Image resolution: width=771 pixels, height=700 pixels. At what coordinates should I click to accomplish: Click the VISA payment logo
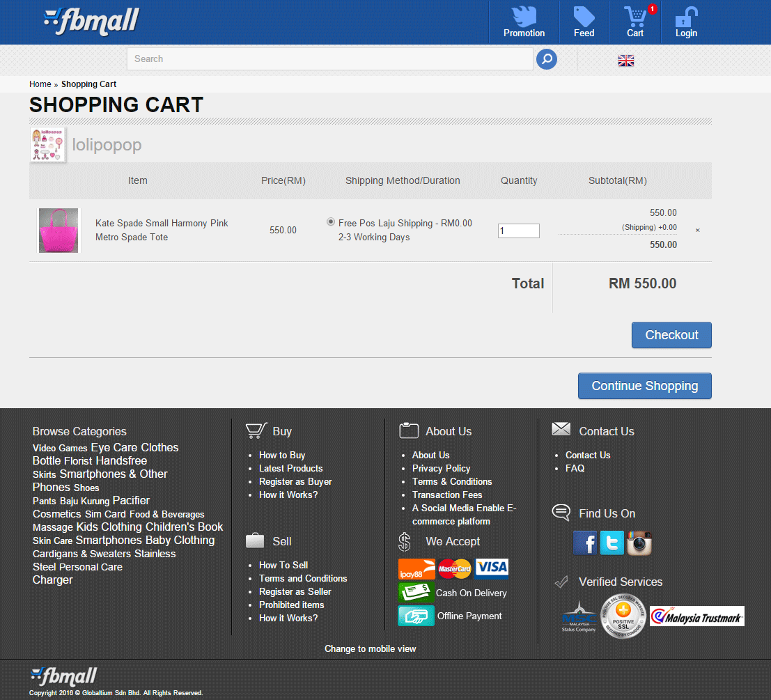(x=492, y=568)
